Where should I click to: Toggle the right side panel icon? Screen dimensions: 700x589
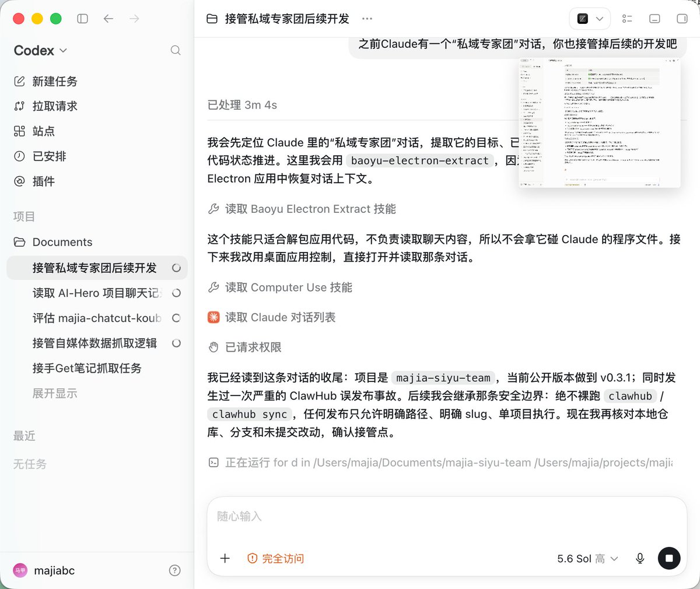click(682, 19)
